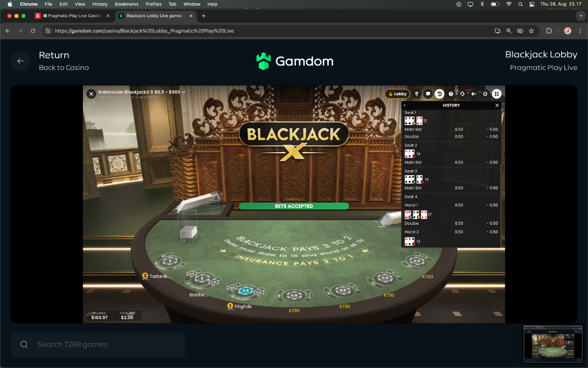Open the zoom magnifier icon in address bar
Viewport: 588px width, 368px height.
(509, 30)
